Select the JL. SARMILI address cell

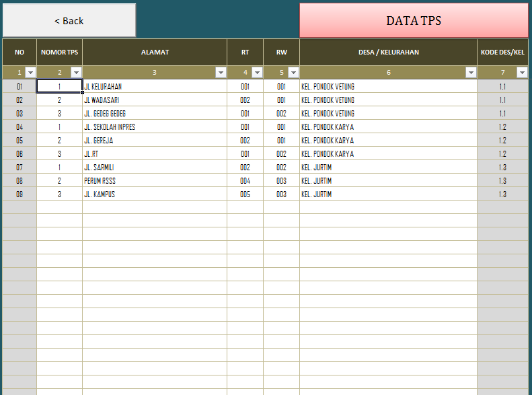pos(155,168)
